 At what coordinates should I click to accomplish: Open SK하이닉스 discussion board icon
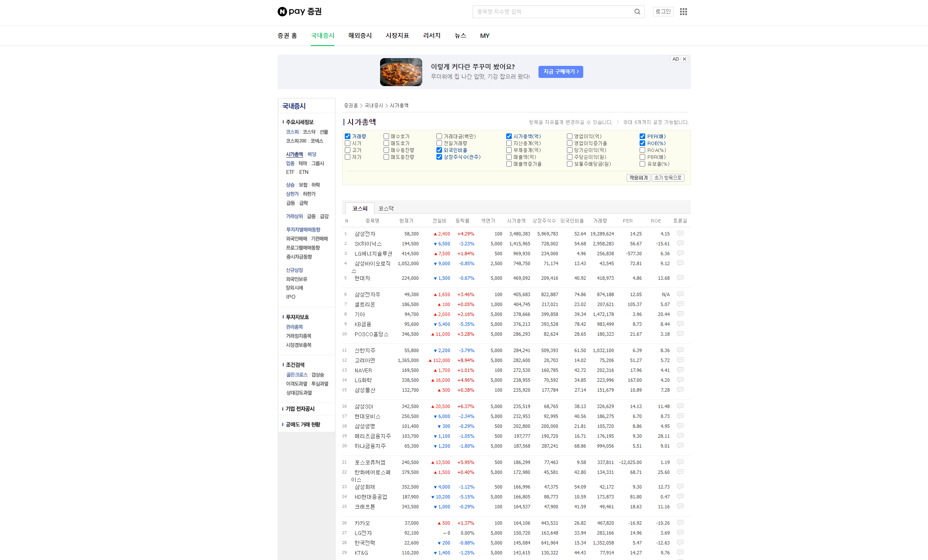coord(680,244)
